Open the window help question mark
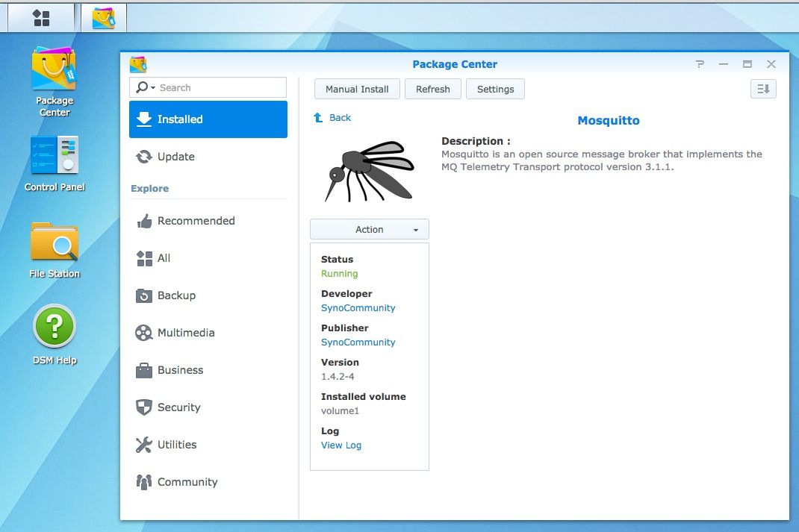The height and width of the screenshot is (532, 799). click(700, 64)
